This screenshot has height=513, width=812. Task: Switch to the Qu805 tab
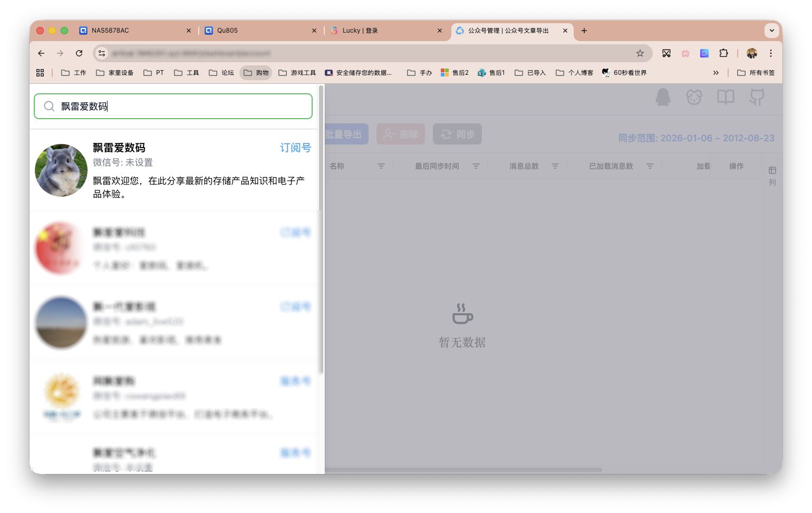pos(227,30)
